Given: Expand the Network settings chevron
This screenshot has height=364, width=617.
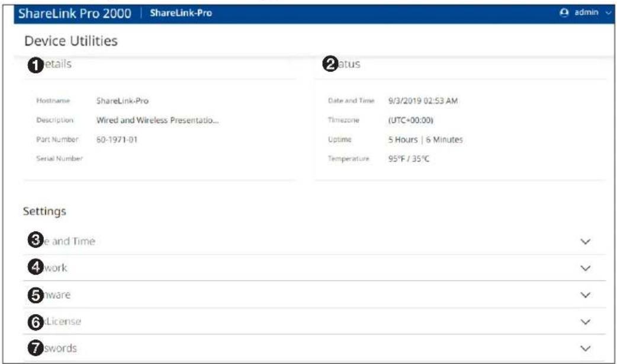Looking at the screenshot, I should pyautogui.click(x=586, y=268).
